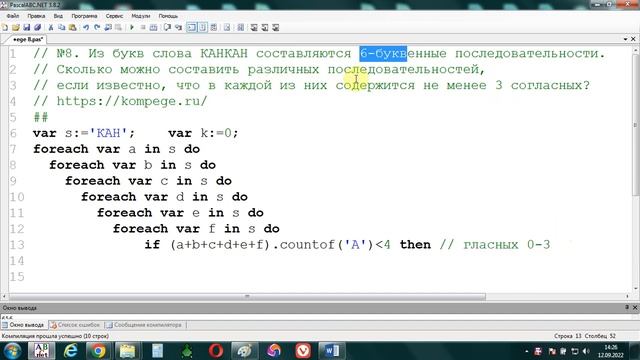The height and width of the screenshot is (360, 640).
Task: Paste clipboard with the Paste icon
Action: pyautogui.click(x=73, y=27)
